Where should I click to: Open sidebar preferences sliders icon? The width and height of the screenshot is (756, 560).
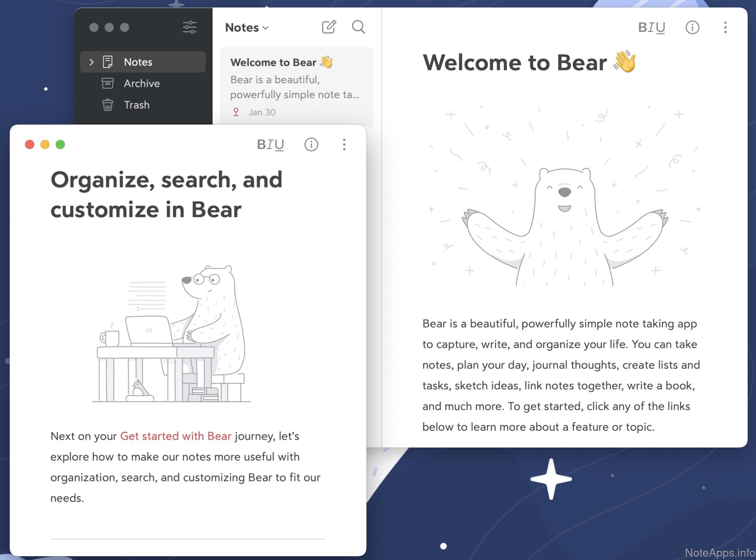click(189, 27)
